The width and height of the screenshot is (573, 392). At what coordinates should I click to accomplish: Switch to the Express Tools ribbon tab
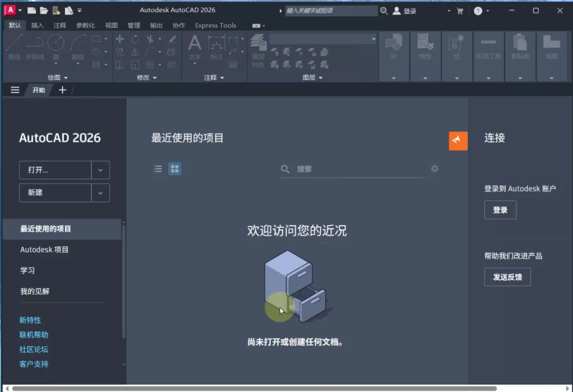215,25
